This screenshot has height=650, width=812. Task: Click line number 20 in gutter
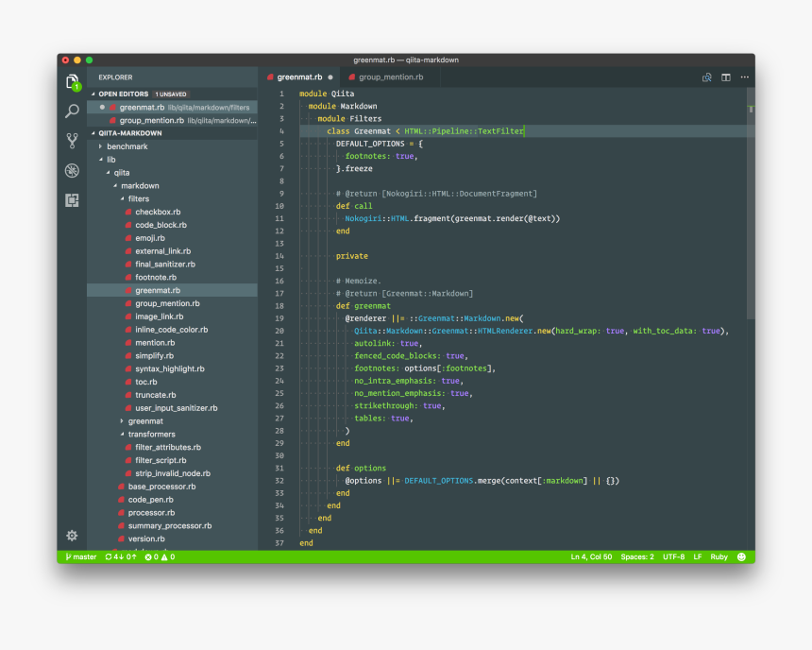point(279,331)
